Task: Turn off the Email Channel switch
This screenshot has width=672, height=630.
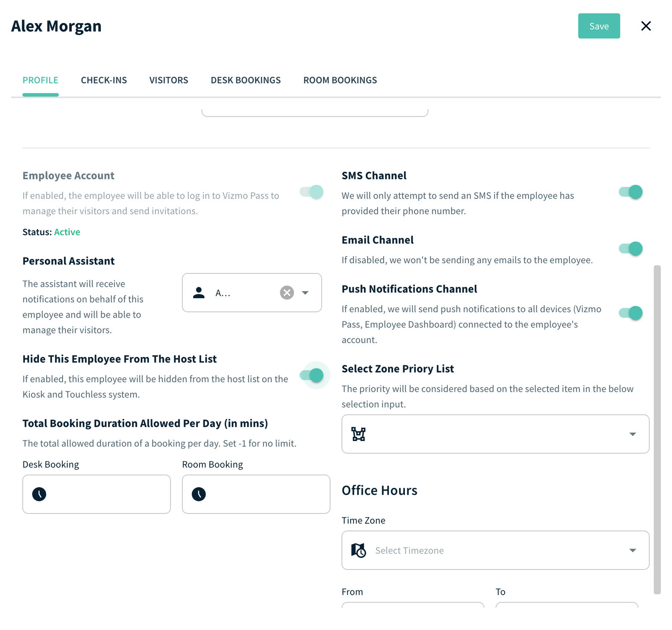Action: (631, 249)
